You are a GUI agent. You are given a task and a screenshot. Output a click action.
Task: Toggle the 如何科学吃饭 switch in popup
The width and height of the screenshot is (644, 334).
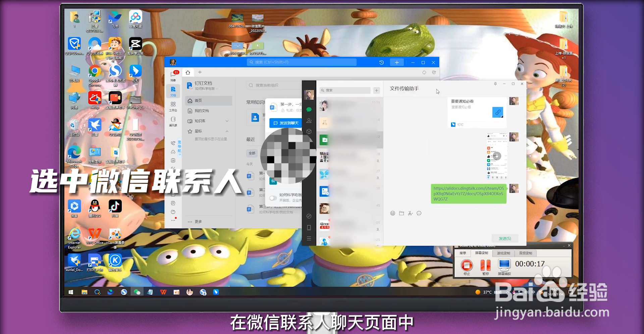[273, 198]
